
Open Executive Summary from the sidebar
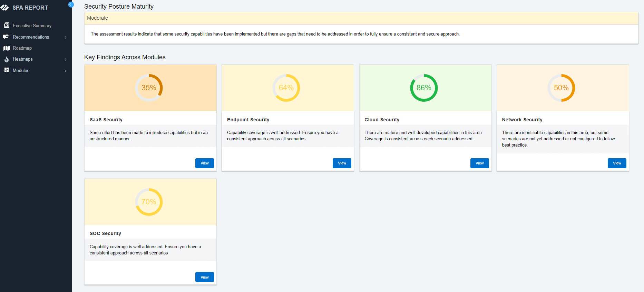point(32,26)
